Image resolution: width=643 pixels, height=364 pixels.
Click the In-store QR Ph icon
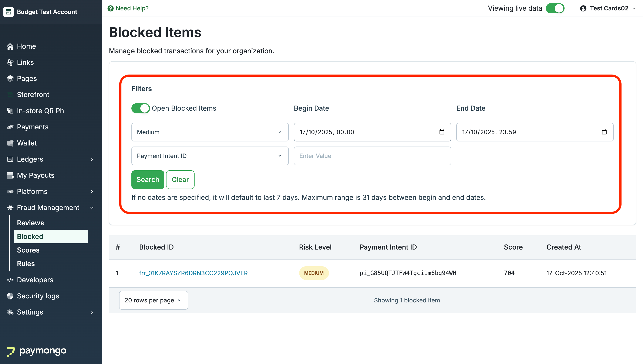[10, 111]
